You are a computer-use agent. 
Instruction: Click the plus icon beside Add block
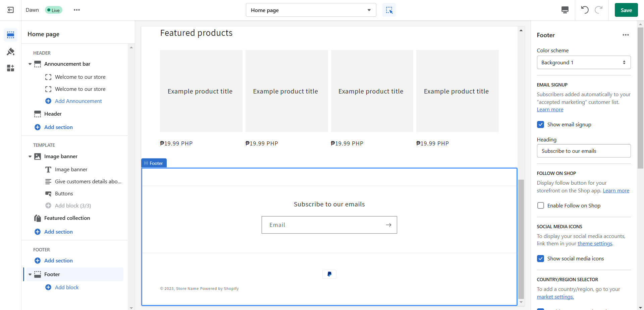[x=48, y=288]
